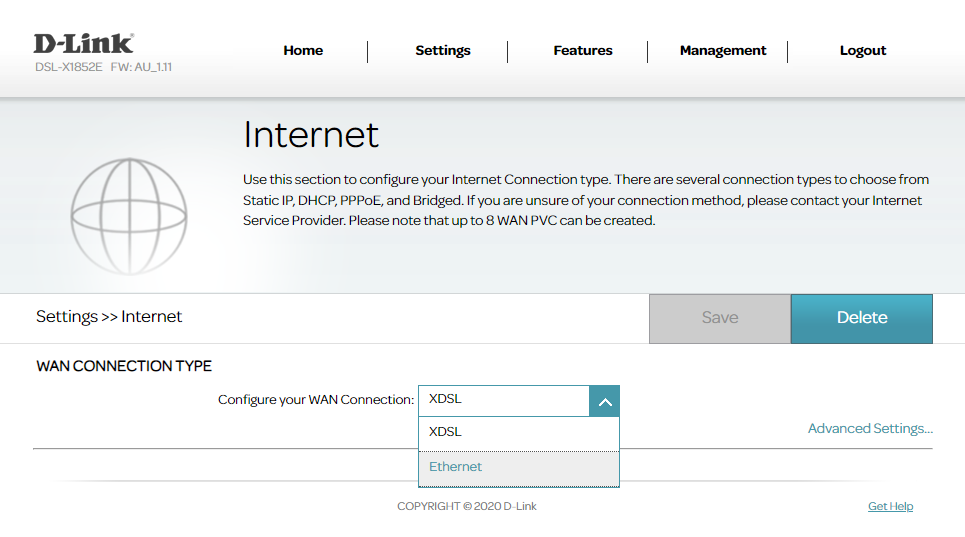
Task: Click the DSL-X1852E firmware version text
Action: pyautogui.click(x=103, y=67)
